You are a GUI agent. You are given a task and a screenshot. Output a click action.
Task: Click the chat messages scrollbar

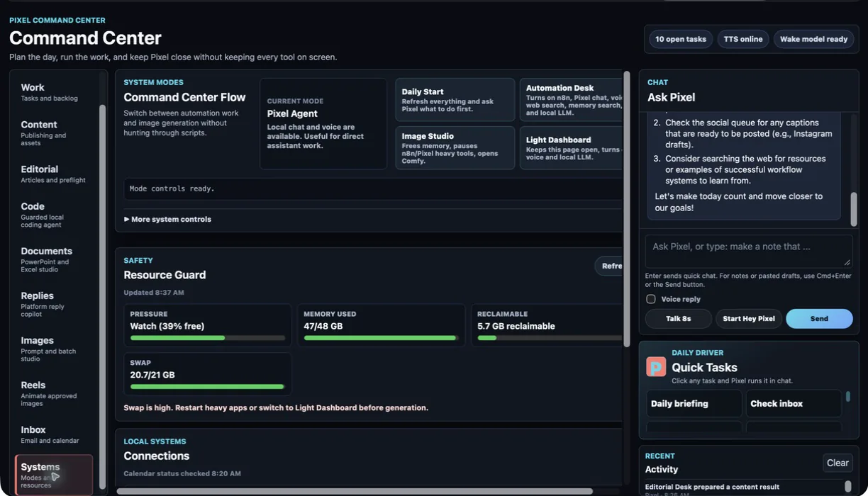click(853, 209)
